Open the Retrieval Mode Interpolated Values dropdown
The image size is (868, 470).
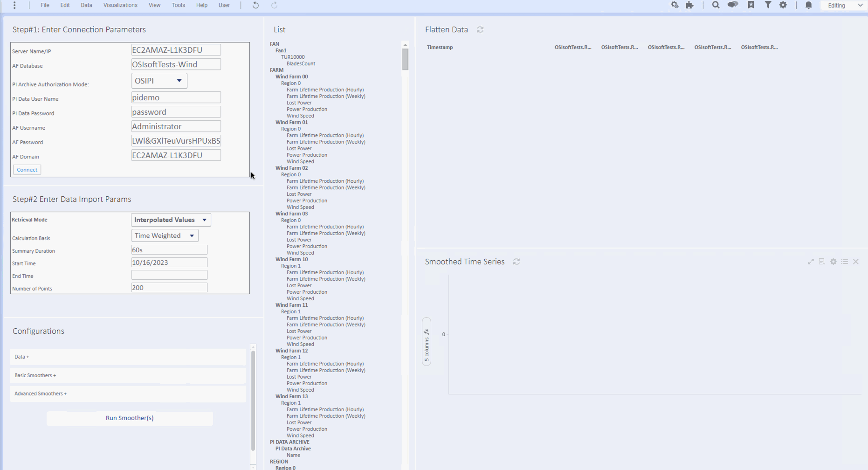pyautogui.click(x=171, y=220)
